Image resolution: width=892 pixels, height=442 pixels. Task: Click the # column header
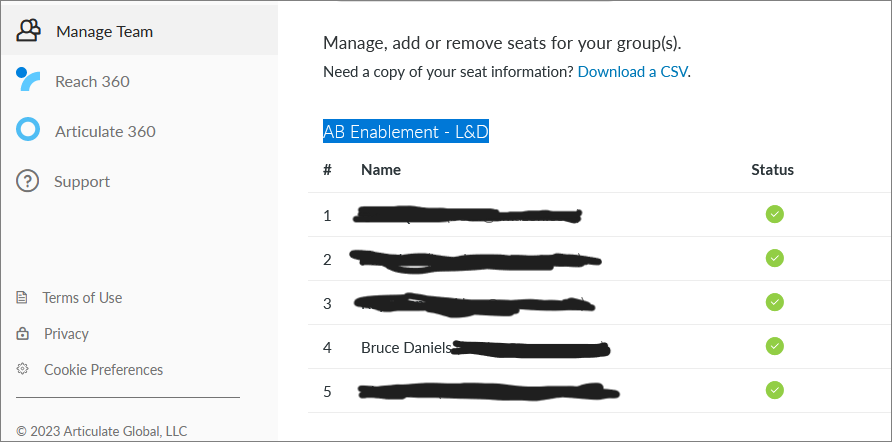coord(327,170)
